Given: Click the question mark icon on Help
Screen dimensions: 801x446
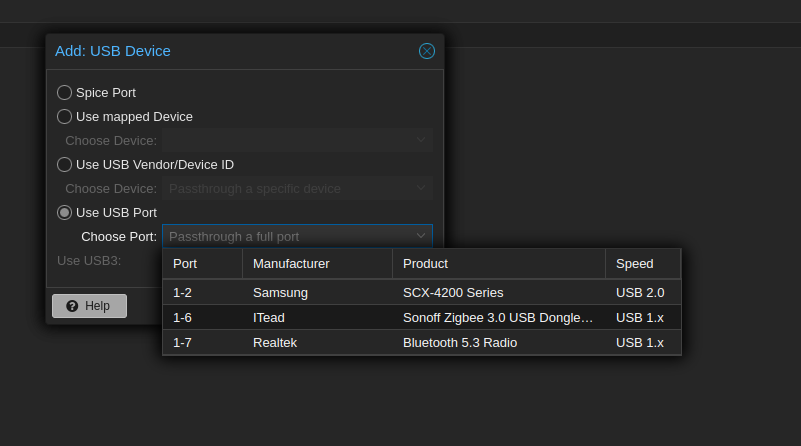Looking at the screenshot, I should pyautogui.click(x=72, y=306).
